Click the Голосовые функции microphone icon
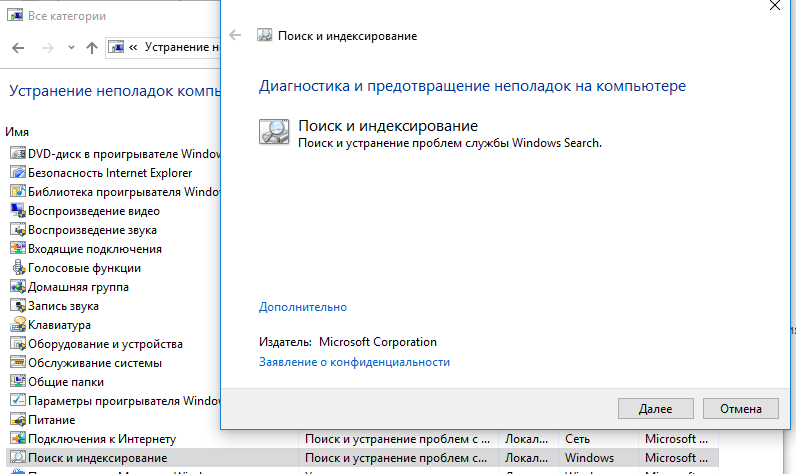Screen dimensions: 796x474 (18, 267)
